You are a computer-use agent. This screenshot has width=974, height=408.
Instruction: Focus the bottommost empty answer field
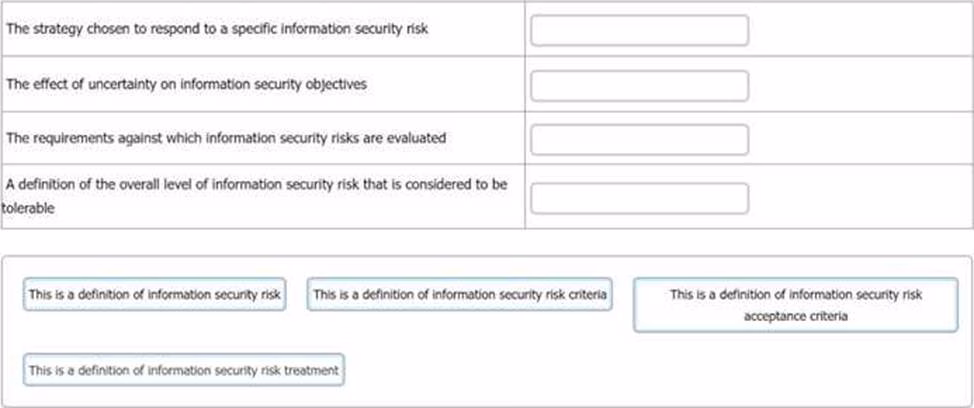click(639, 198)
